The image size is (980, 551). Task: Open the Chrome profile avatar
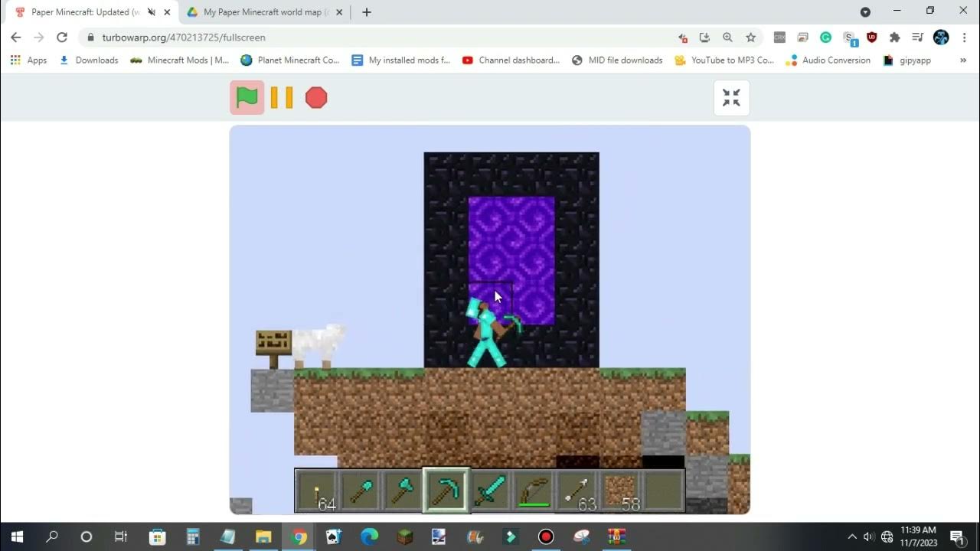941,37
